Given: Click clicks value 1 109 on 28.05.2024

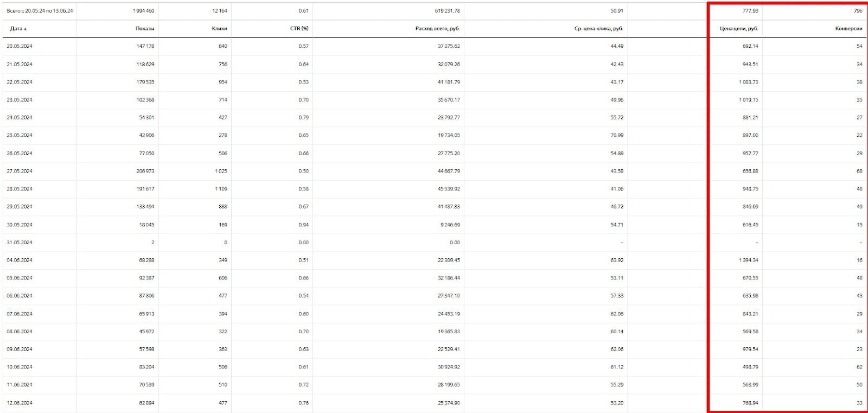Looking at the screenshot, I should click(221, 189).
